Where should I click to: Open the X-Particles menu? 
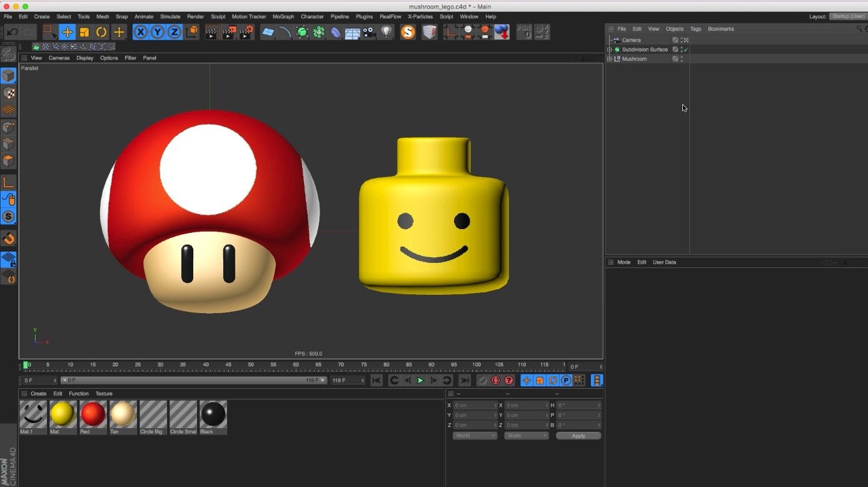coord(420,17)
